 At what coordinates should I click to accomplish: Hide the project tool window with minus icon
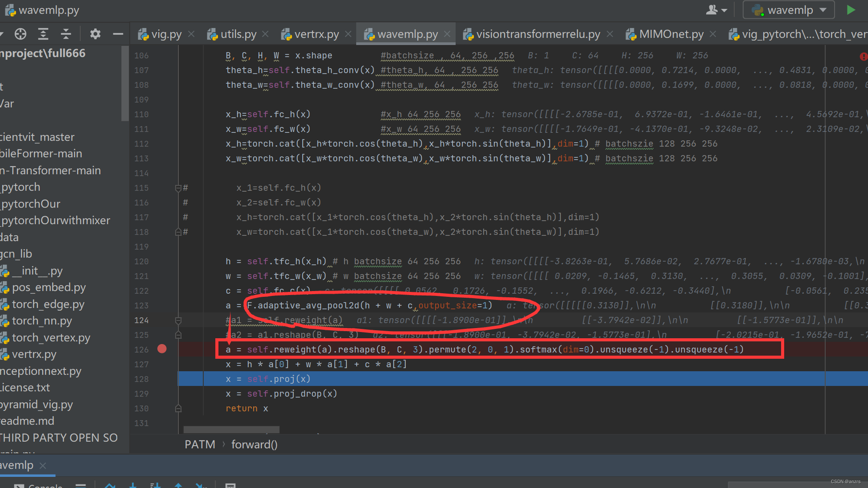click(x=118, y=34)
